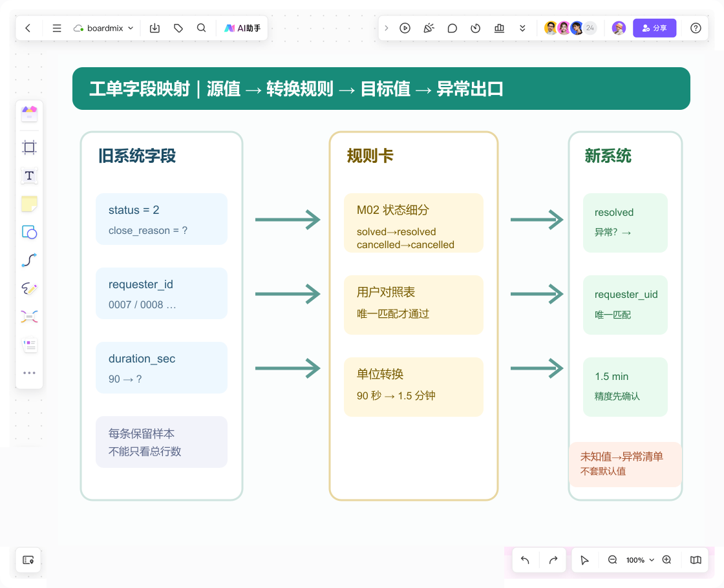Collapse top-right toolbar with small chevron
724x588 pixels.
point(387,28)
